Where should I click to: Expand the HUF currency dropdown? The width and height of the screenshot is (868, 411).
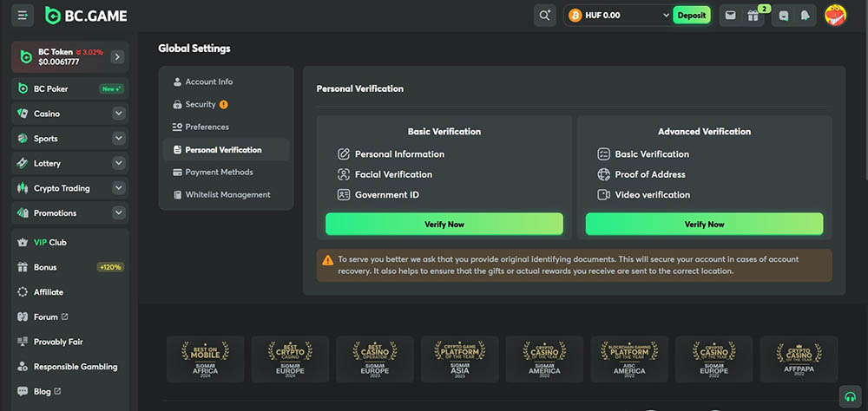point(666,16)
